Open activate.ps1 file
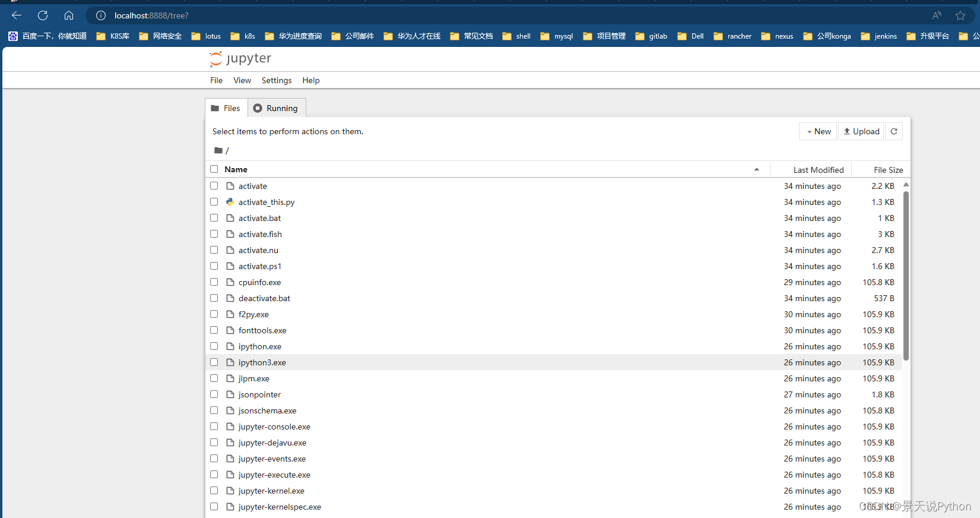This screenshot has height=518, width=980. [260, 266]
